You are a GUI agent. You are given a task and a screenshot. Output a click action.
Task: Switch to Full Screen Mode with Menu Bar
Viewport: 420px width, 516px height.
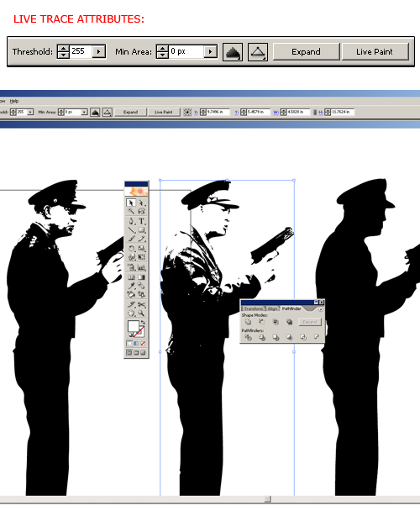pos(136,353)
